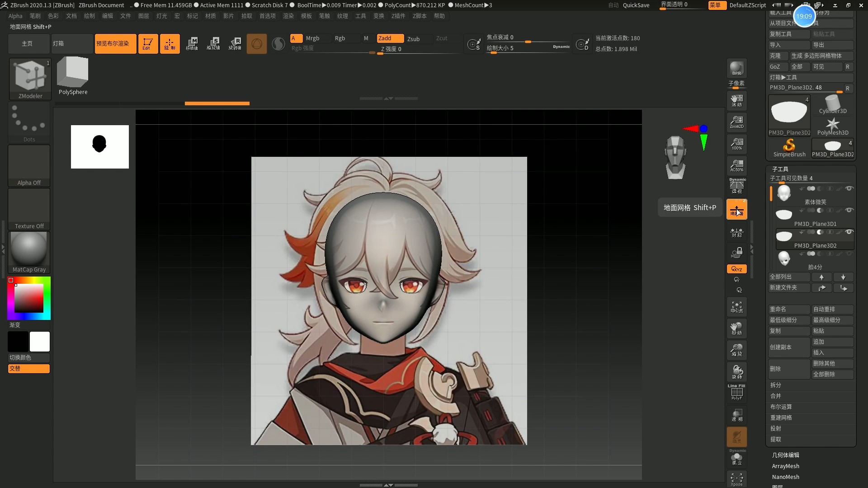Select the SimpleBrush tool
Image resolution: width=868 pixels, height=488 pixels.
click(x=789, y=148)
